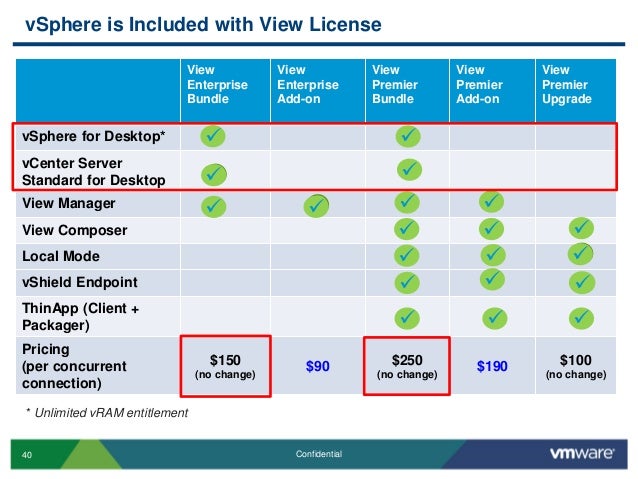This screenshot has width=638, height=479.
Task: Click the Local Mode row label
Action: click(61, 256)
